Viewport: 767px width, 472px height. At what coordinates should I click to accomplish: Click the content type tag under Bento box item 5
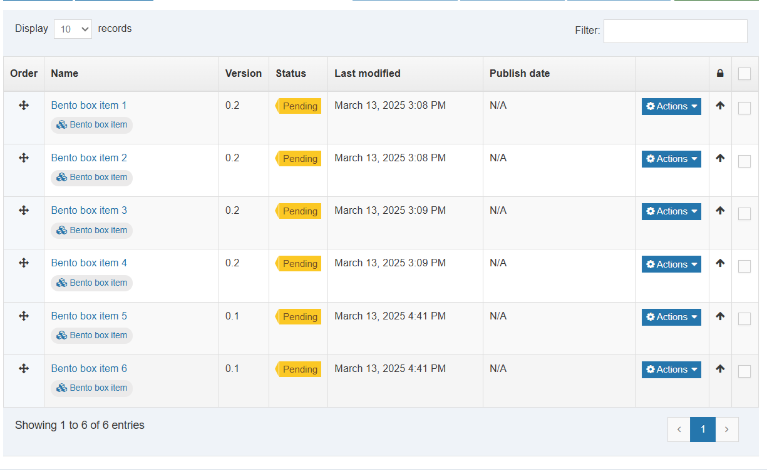coord(91,335)
